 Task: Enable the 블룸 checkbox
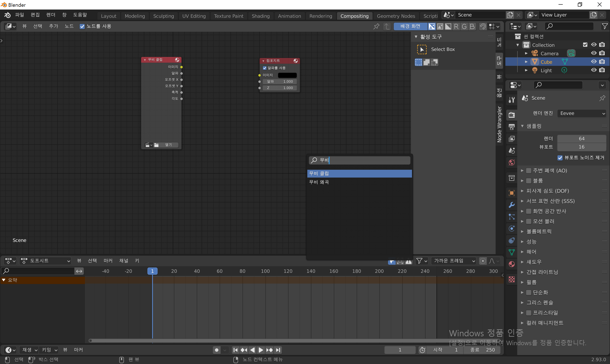(x=529, y=181)
